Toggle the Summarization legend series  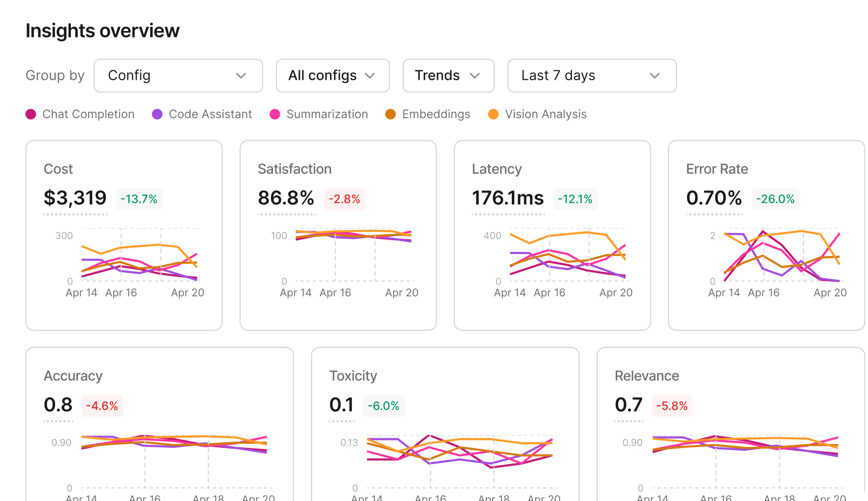[319, 114]
